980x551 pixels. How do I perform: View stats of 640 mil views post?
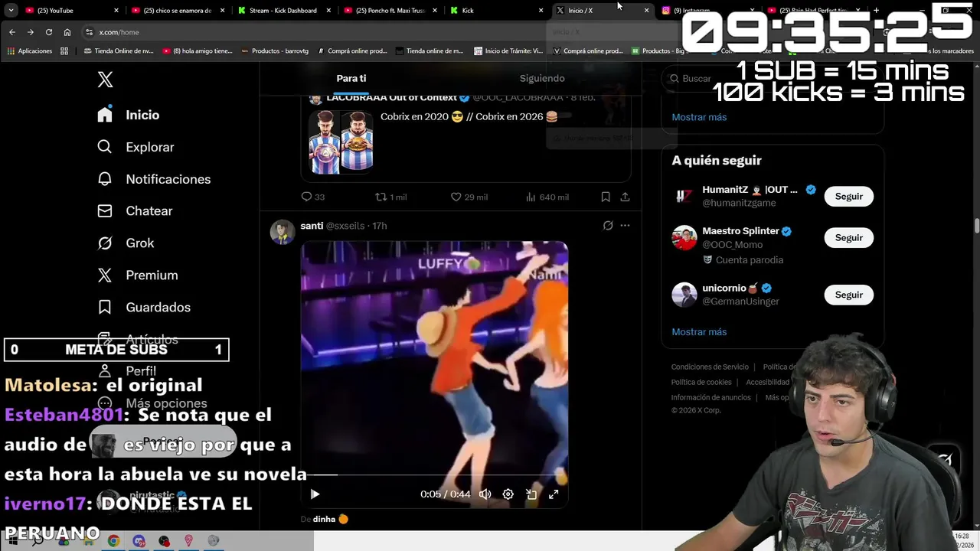(x=547, y=197)
